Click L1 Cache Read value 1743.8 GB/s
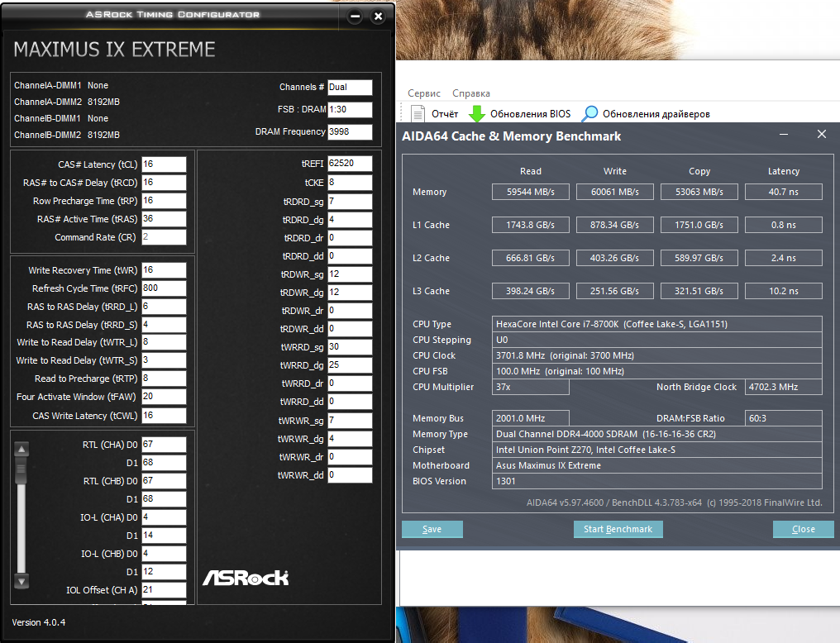This screenshot has height=643, width=840. [x=530, y=225]
